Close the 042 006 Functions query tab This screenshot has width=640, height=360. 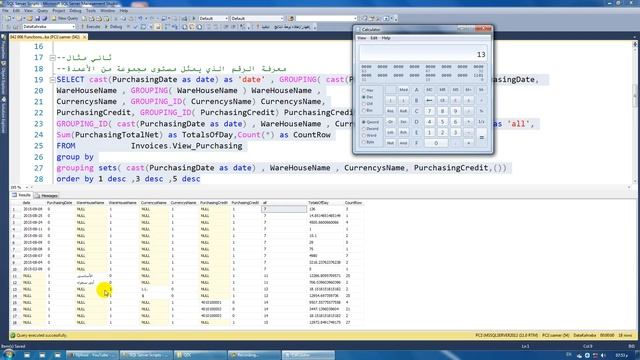tap(84, 37)
